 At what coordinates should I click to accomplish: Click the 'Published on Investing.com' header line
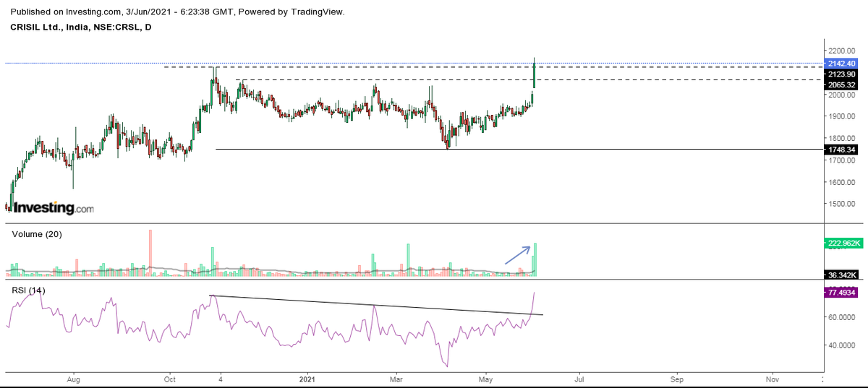179,12
